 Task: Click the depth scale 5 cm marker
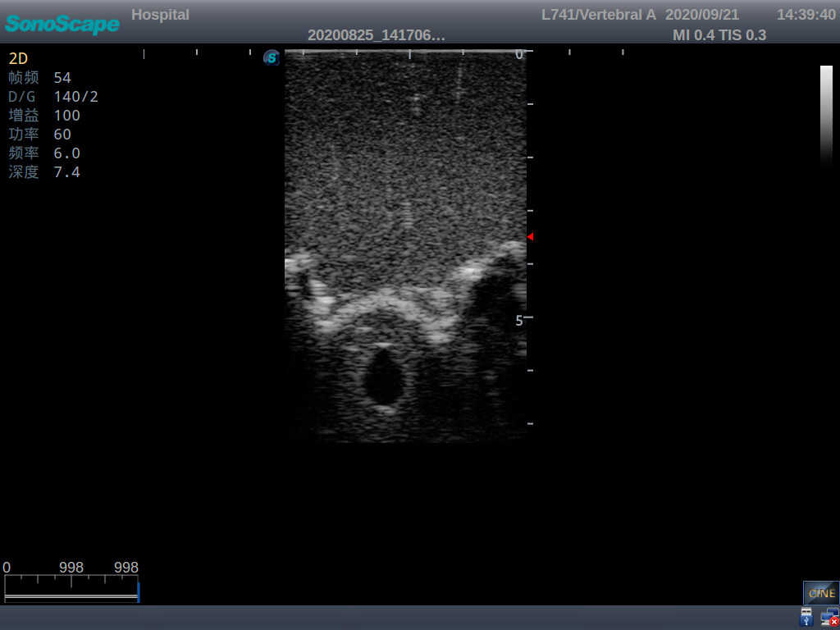pyautogui.click(x=519, y=321)
